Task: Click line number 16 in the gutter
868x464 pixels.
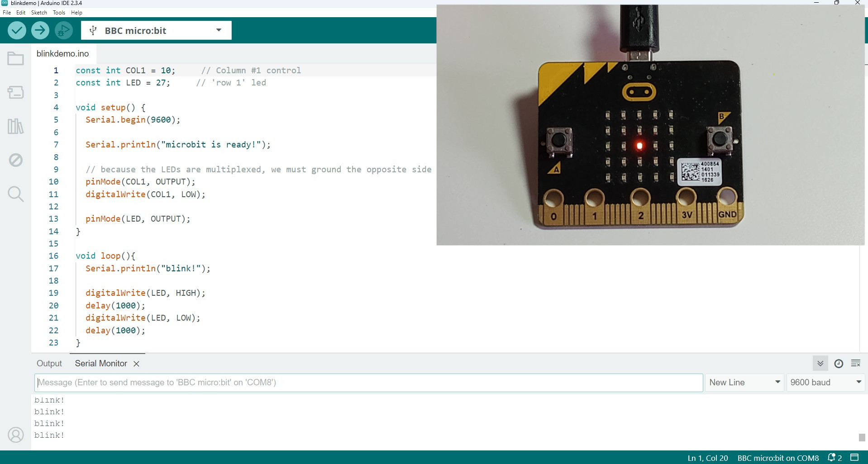Action: pyautogui.click(x=53, y=256)
